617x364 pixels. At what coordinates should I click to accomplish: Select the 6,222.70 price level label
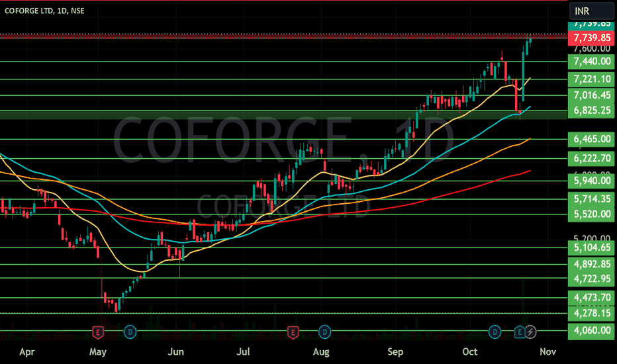pos(591,158)
